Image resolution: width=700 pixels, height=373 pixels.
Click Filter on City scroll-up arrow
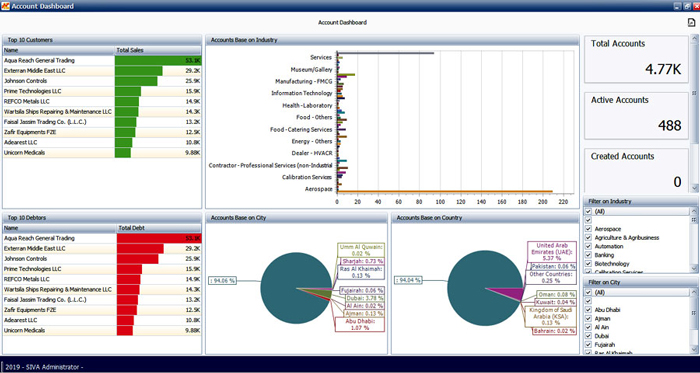[x=694, y=292]
